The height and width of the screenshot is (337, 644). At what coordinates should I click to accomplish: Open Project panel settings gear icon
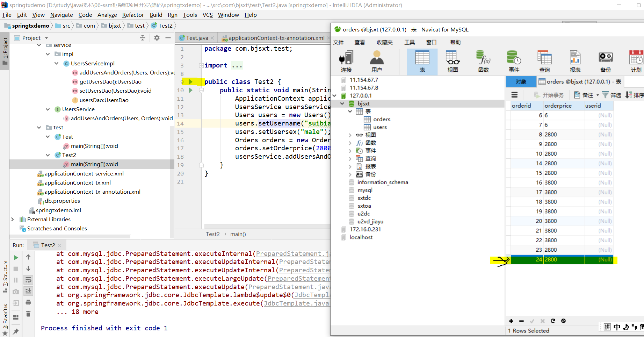pos(157,38)
